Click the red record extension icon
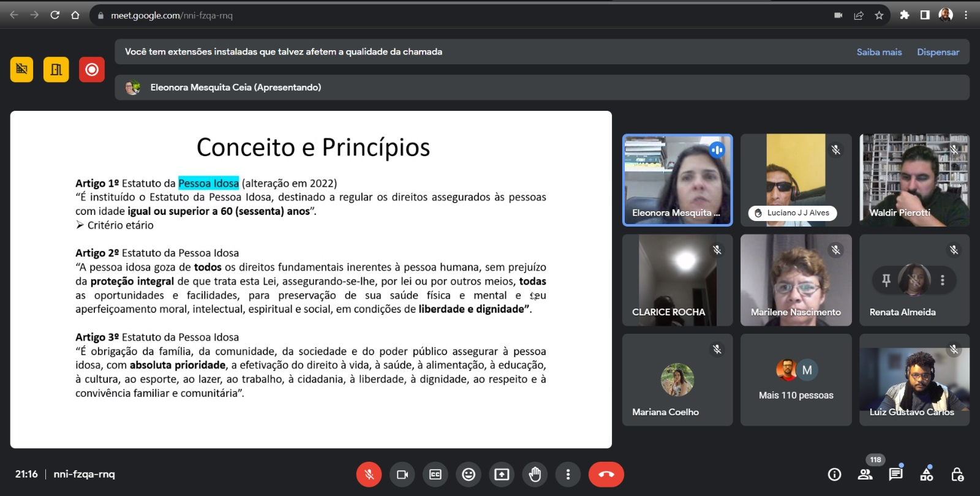 [x=92, y=70]
